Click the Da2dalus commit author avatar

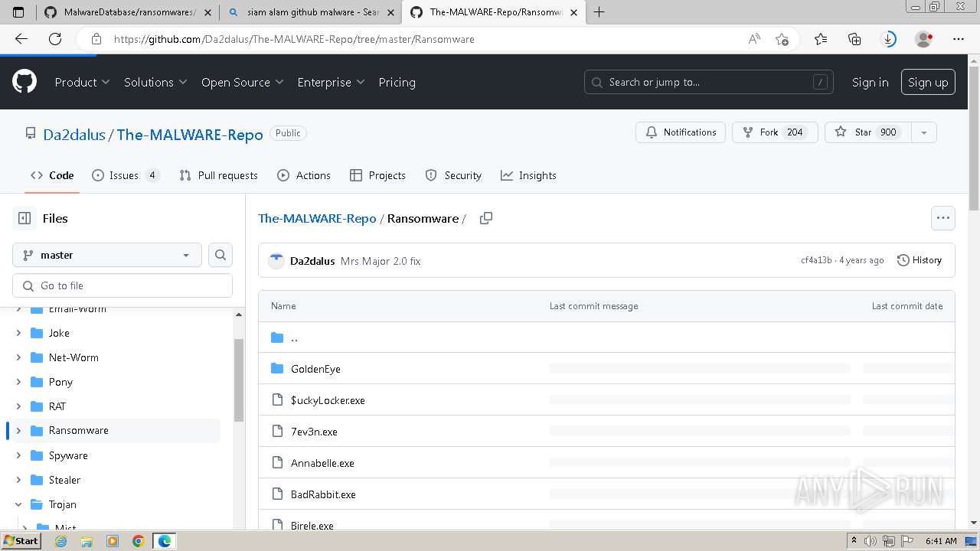[276, 261]
